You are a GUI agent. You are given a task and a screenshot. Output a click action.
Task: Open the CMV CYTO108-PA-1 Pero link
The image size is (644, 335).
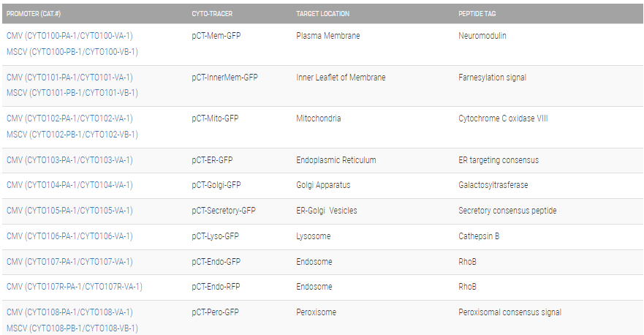(69, 312)
